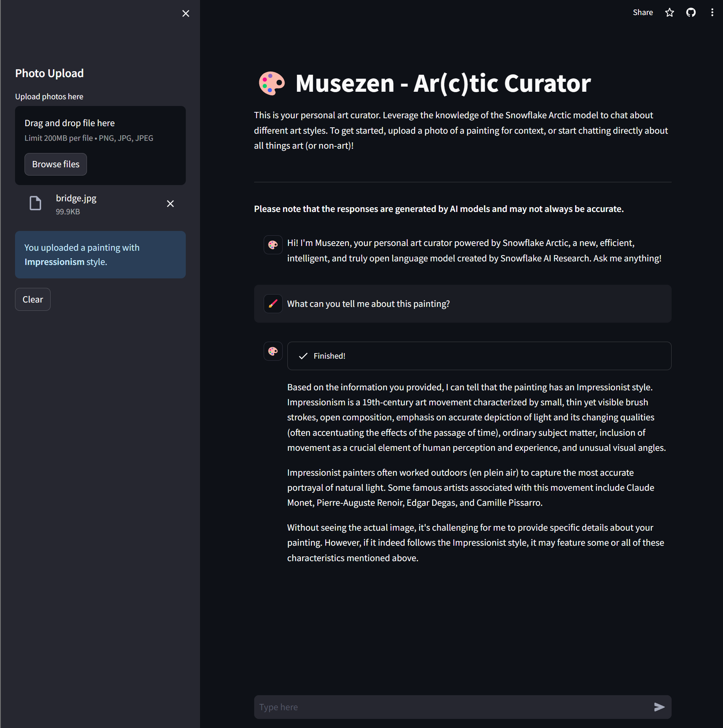Image resolution: width=723 pixels, height=728 pixels.
Task: Click the Impressionism style info box
Action: [x=100, y=255]
